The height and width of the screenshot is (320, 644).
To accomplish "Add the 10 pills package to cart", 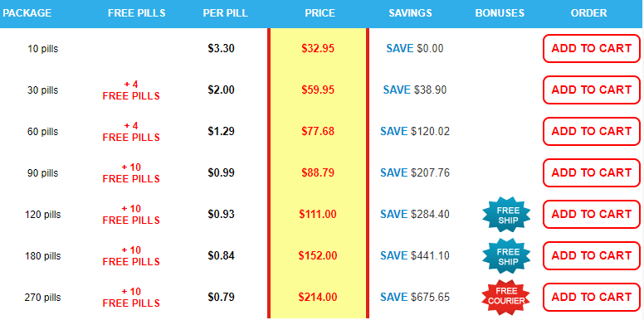I will pyautogui.click(x=592, y=48).
